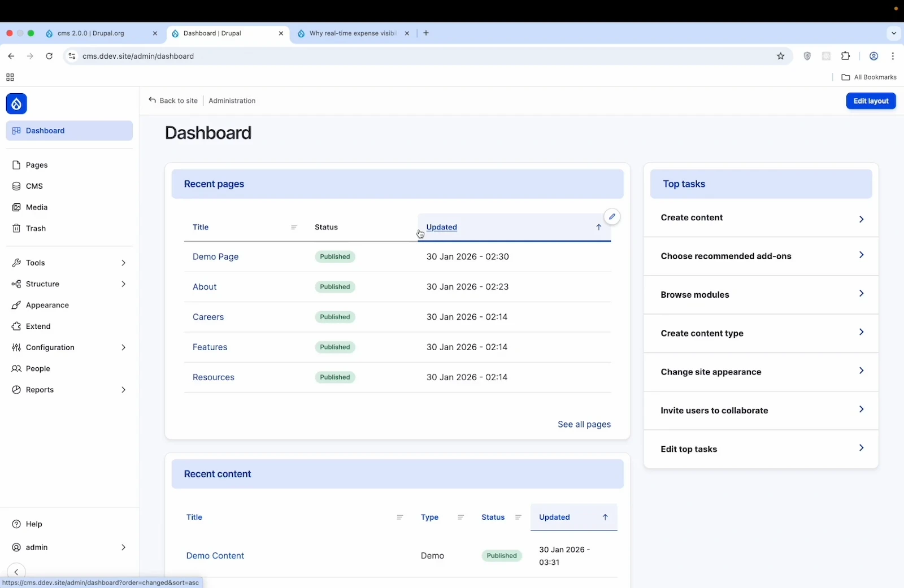The width and height of the screenshot is (904, 588).
Task: Expand the Structure submenu chevron
Action: 123,284
